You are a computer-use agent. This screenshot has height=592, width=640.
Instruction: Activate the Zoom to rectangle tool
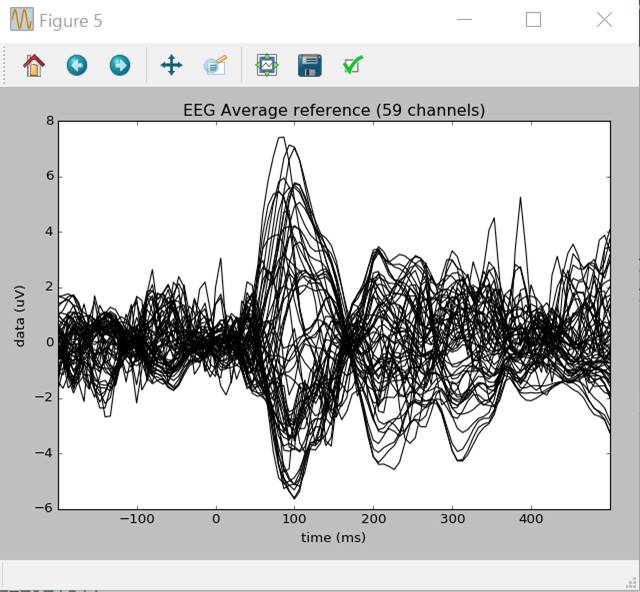(x=215, y=66)
